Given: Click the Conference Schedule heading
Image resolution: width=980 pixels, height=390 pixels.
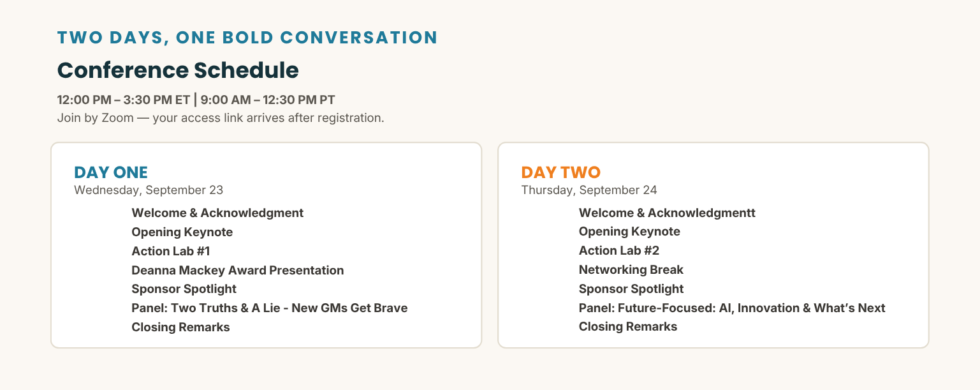Looking at the screenshot, I should [178, 70].
